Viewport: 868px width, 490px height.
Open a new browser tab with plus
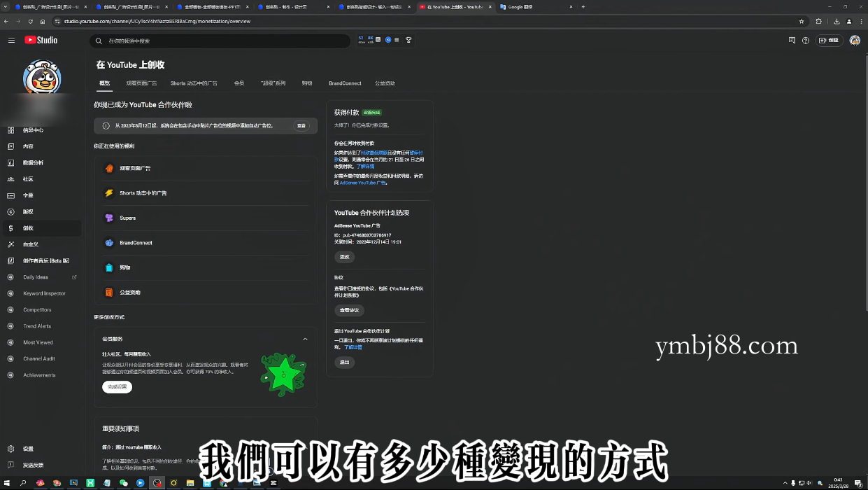583,7
